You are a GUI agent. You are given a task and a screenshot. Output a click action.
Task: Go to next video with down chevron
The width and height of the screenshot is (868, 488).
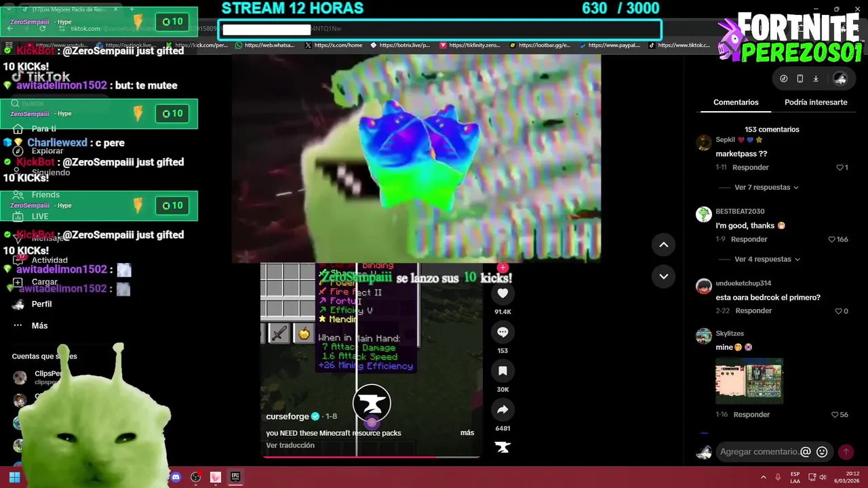pyautogui.click(x=664, y=277)
